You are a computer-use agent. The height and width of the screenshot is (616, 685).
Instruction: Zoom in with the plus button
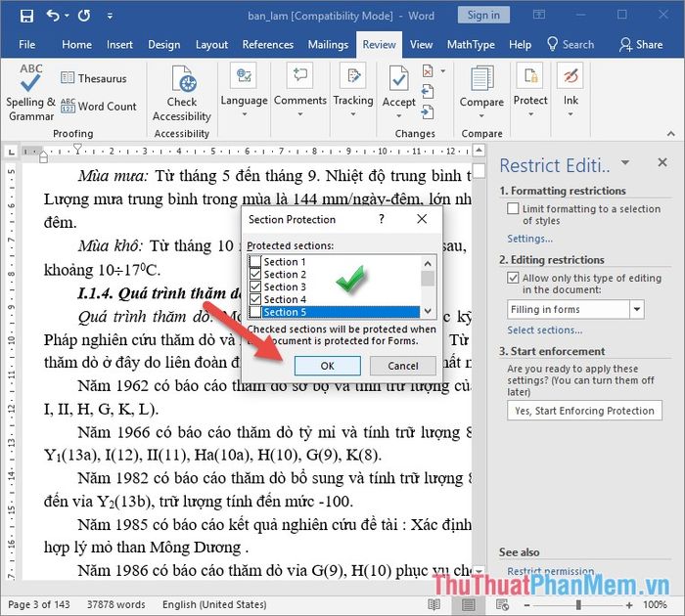[x=628, y=604]
